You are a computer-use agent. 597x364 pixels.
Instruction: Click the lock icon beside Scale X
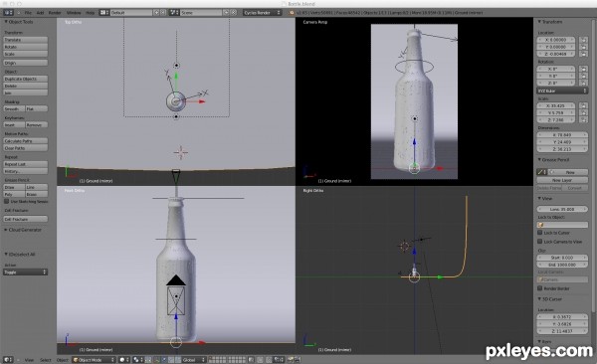(x=583, y=105)
